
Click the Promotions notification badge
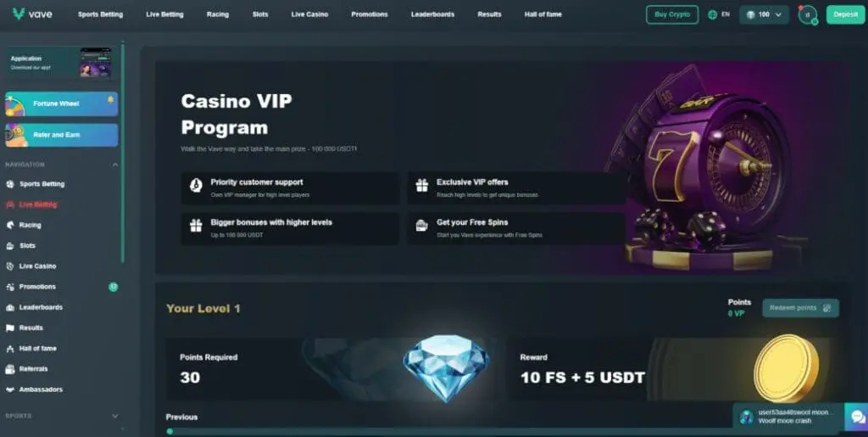point(113,287)
